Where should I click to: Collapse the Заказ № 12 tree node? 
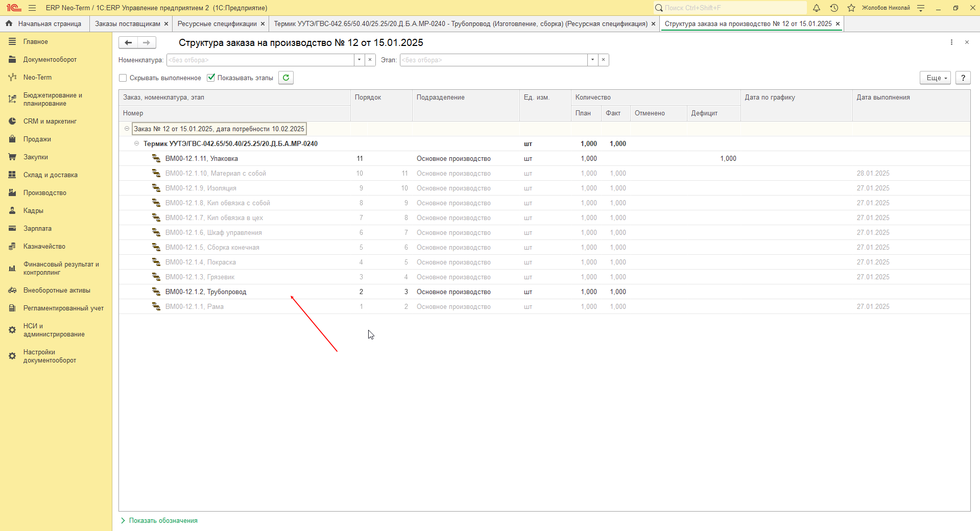point(127,129)
